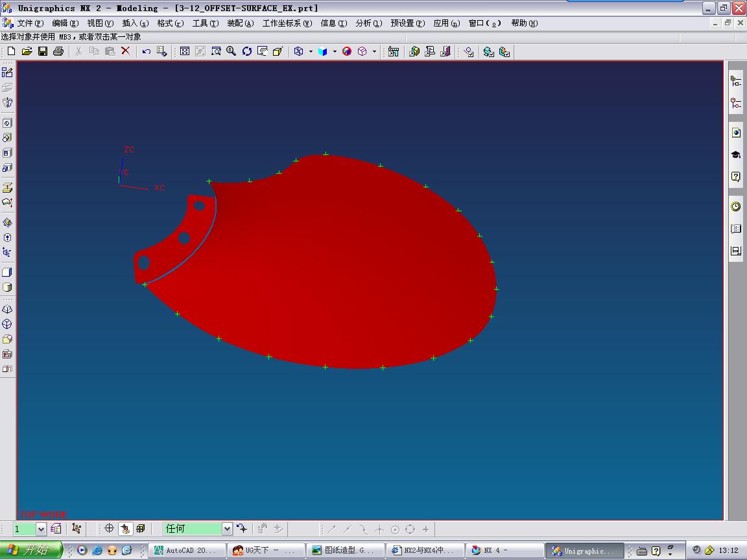Switch to 图纸造型 taskbar window

click(x=345, y=550)
